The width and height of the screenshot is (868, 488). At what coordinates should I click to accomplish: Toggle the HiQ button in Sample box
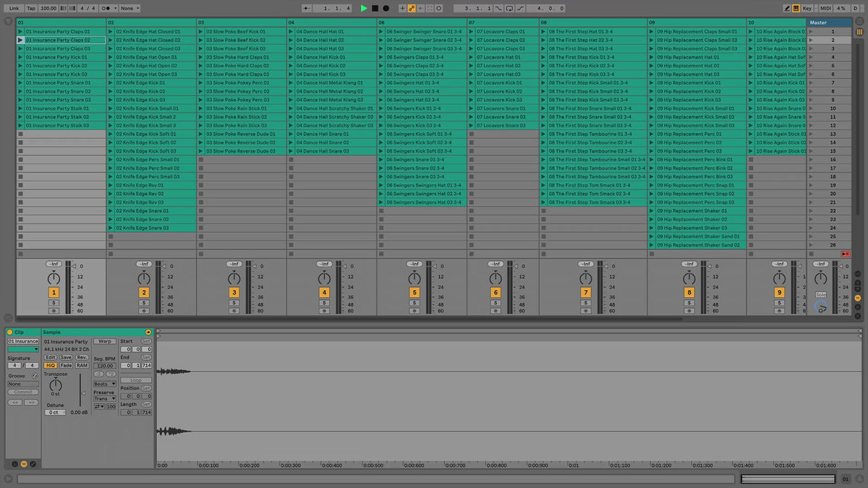coord(51,365)
